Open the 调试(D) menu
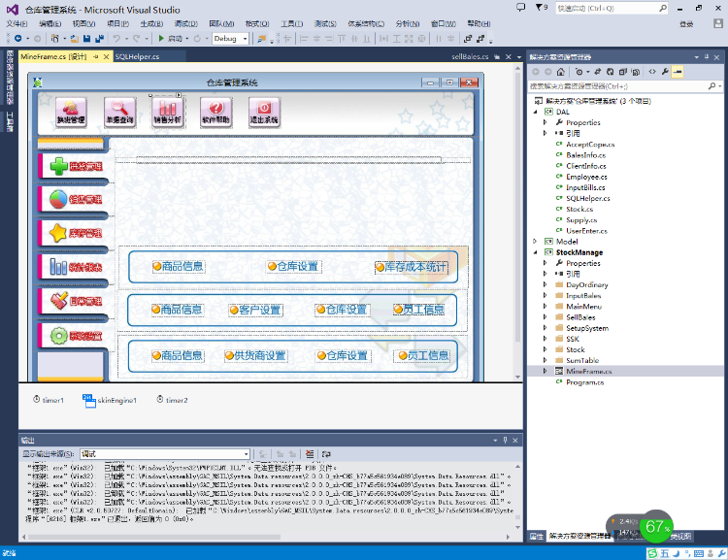 pos(185,23)
